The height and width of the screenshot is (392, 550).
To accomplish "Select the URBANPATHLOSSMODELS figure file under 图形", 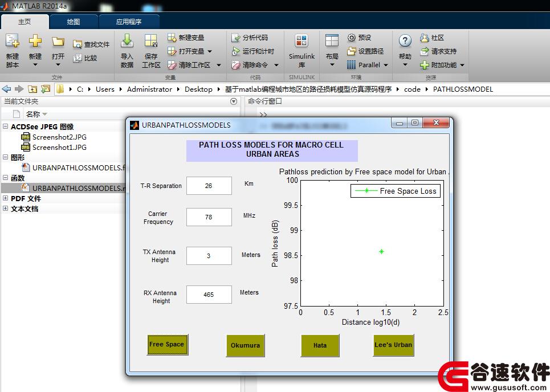I will (x=79, y=168).
